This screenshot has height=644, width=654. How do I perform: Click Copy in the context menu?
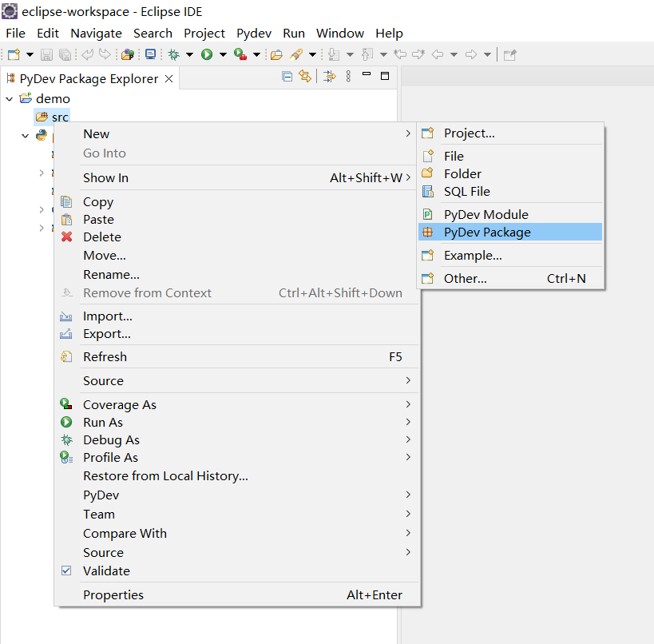[x=237, y=202]
